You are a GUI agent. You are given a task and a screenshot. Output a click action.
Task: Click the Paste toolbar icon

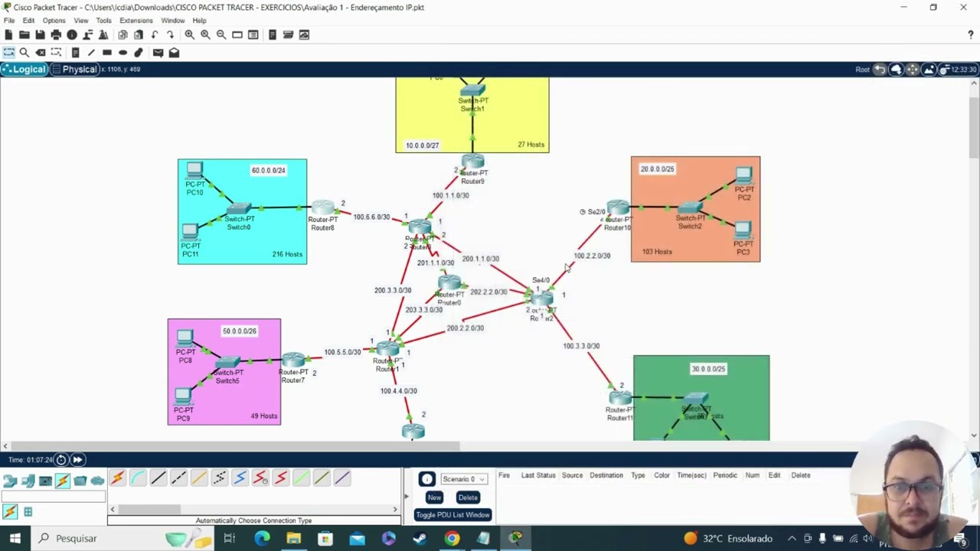[139, 34]
